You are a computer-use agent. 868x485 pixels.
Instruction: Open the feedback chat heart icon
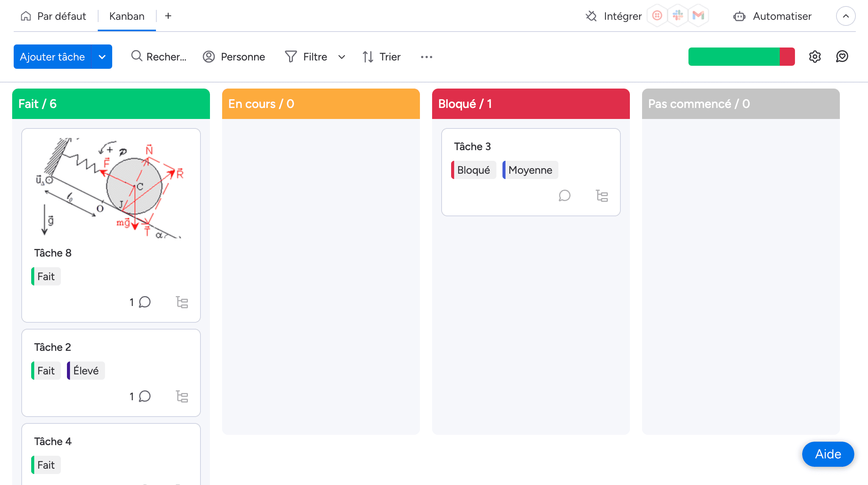pos(842,56)
